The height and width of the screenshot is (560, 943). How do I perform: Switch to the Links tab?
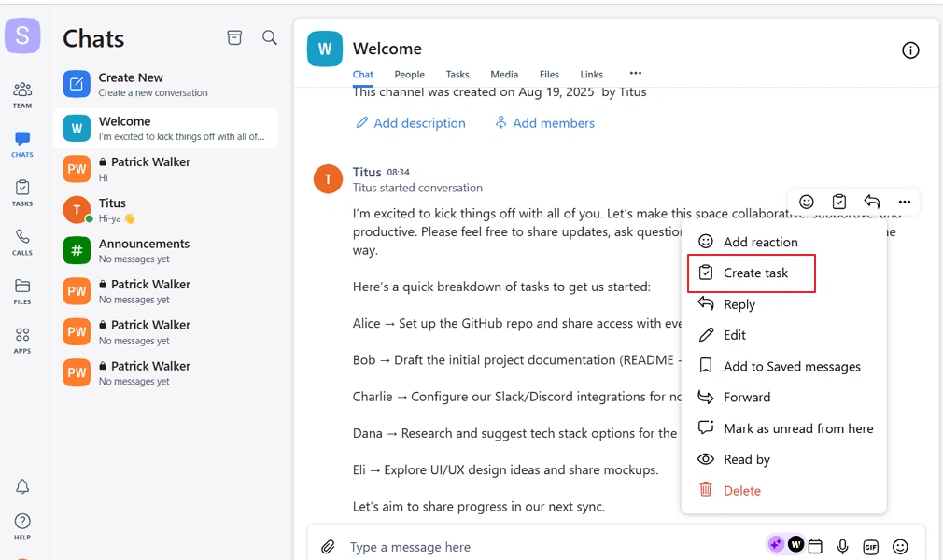point(591,75)
